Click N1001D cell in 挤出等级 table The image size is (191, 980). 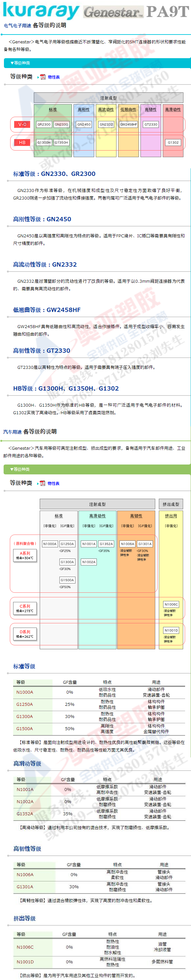[x=32, y=962]
